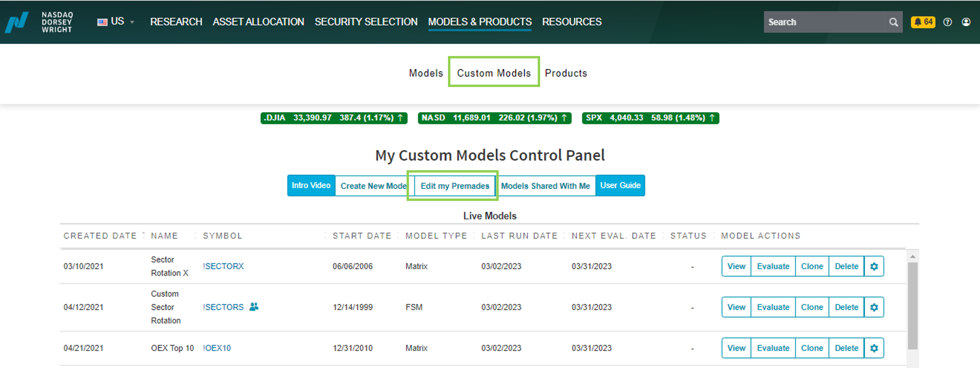Switch to the Models tab
Image resolution: width=980 pixels, height=368 pixels.
point(426,73)
